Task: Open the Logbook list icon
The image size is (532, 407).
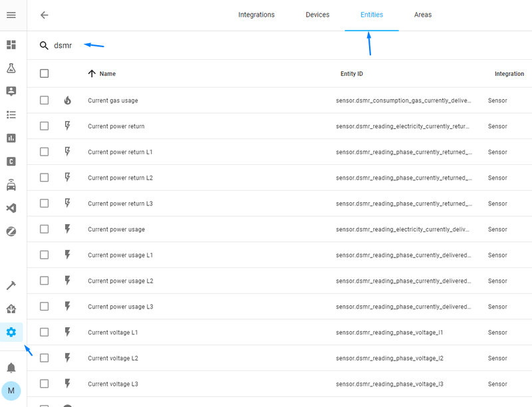Action: (11, 114)
